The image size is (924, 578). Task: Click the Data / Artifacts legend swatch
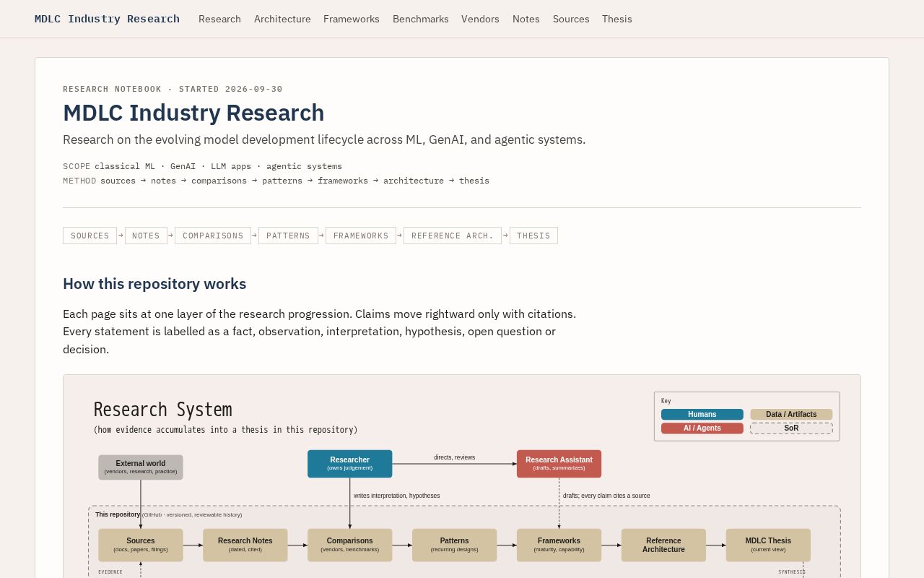(791, 415)
